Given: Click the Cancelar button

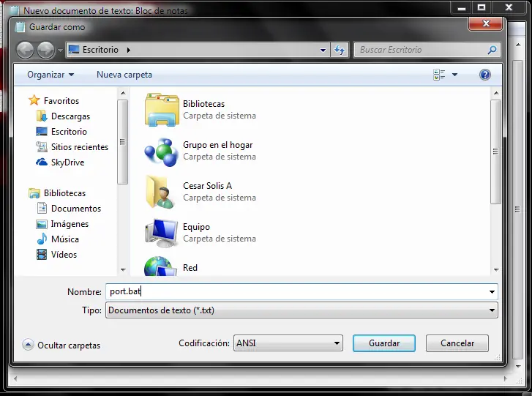Looking at the screenshot, I should click(x=457, y=343).
